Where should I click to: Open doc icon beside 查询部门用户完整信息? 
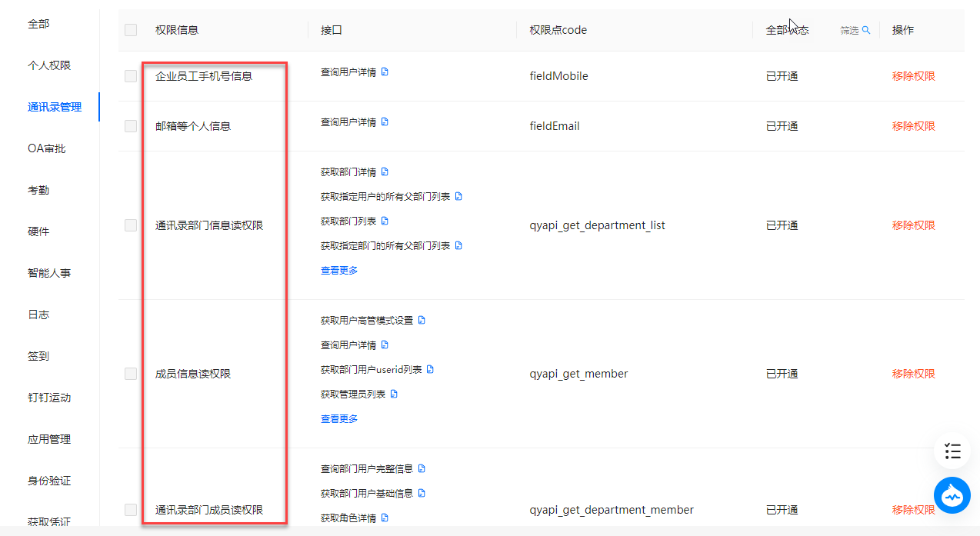point(422,468)
